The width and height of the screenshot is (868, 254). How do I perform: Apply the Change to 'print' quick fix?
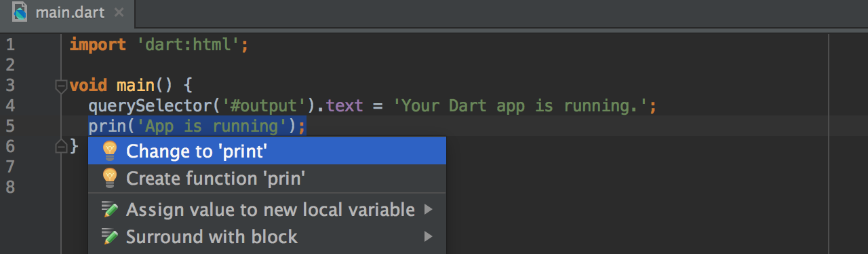267,151
